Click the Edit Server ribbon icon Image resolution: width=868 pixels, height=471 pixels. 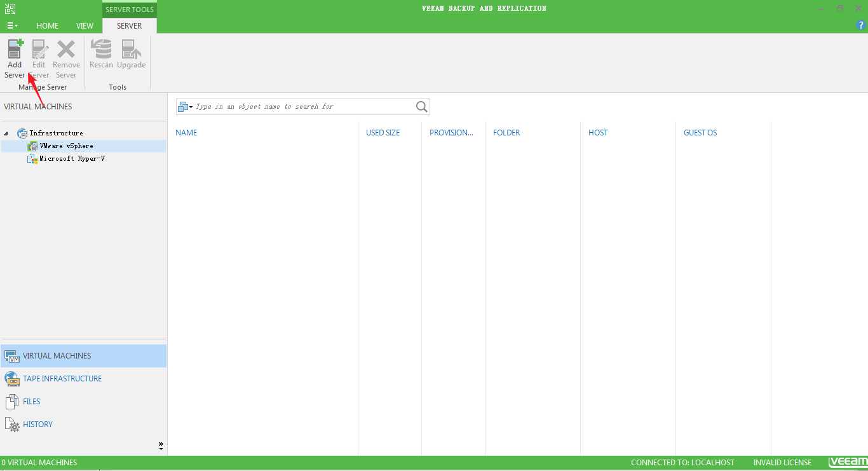click(x=39, y=49)
